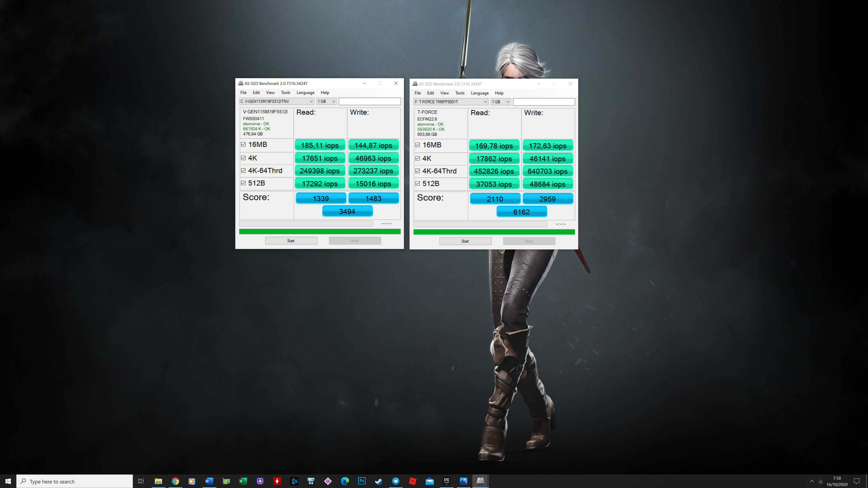Open Photoshop from the taskbar
This screenshot has height=488, width=868.
(x=362, y=481)
